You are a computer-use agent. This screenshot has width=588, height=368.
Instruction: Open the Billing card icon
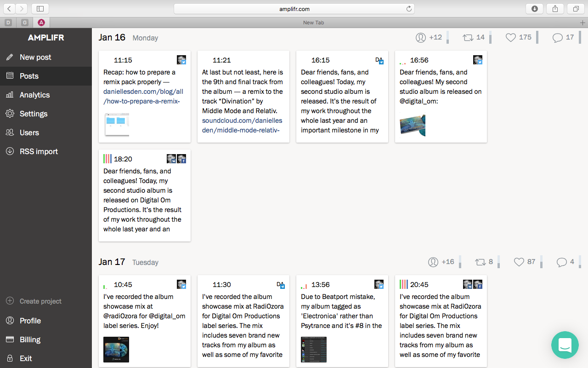(x=9, y=339)
